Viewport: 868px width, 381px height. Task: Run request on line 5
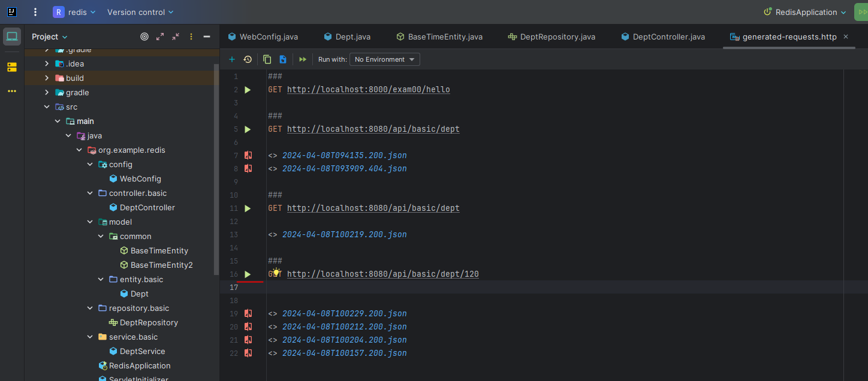(x=248, y=129)
